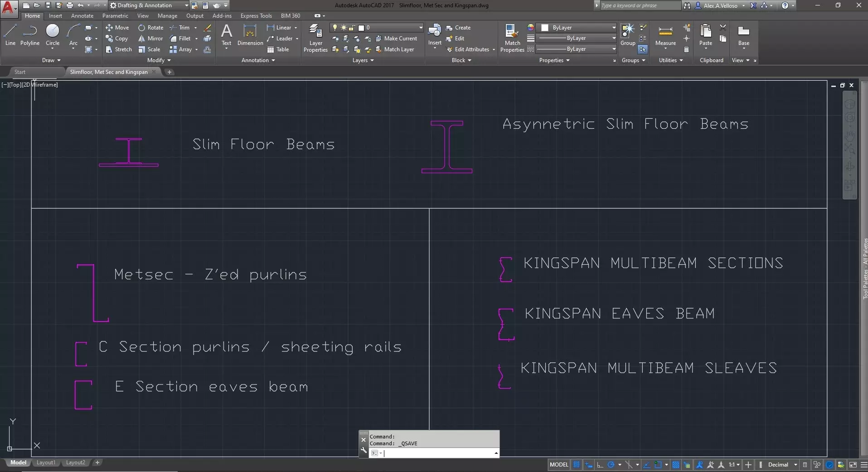Choose the Dimension tool
868x472 pixels.
[250, 35]
